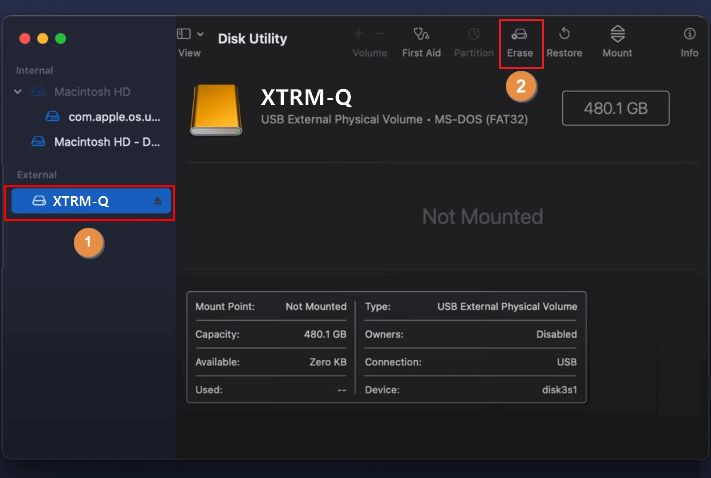Click the Partition toolbar icon
The height and width of the screenshot is (478, 711).
473,34
